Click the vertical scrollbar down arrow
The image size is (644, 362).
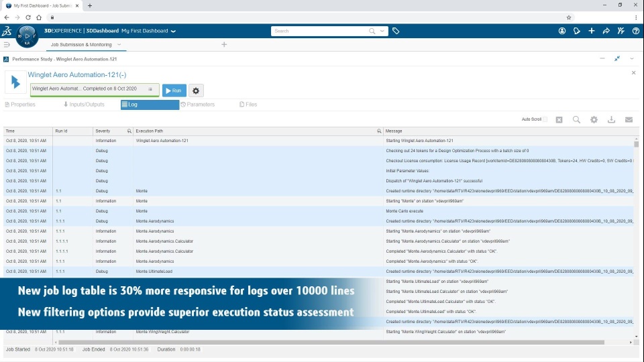pyautogui.click(x=636, y=337)
